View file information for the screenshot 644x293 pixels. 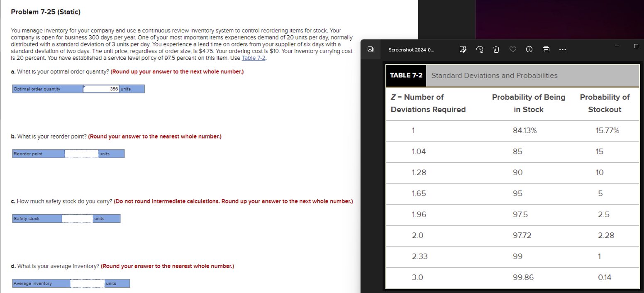529,49
